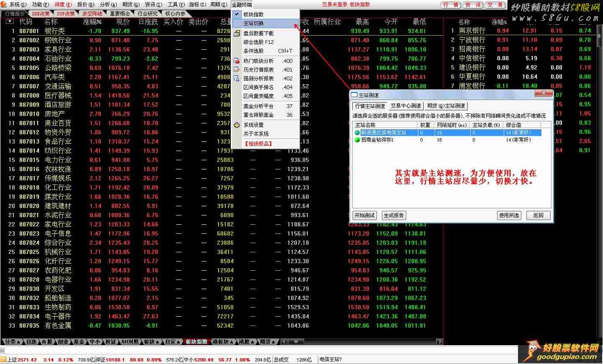The image size is (603, 364).
Task: Open the 功能 menu
Action: [x=41, y=5]
